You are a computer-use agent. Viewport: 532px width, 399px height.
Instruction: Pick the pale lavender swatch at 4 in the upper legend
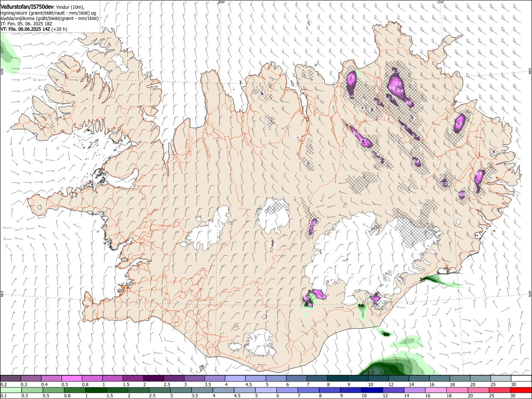(235, 379)
